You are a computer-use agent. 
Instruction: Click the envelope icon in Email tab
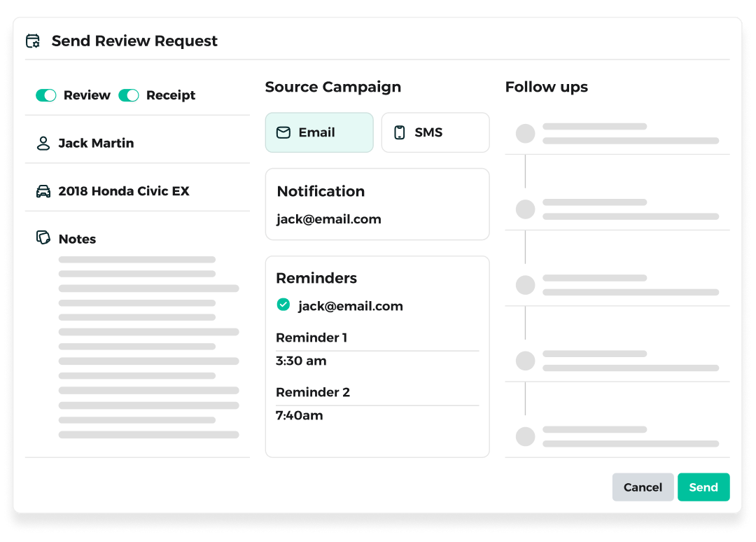(x=283, y=132)
